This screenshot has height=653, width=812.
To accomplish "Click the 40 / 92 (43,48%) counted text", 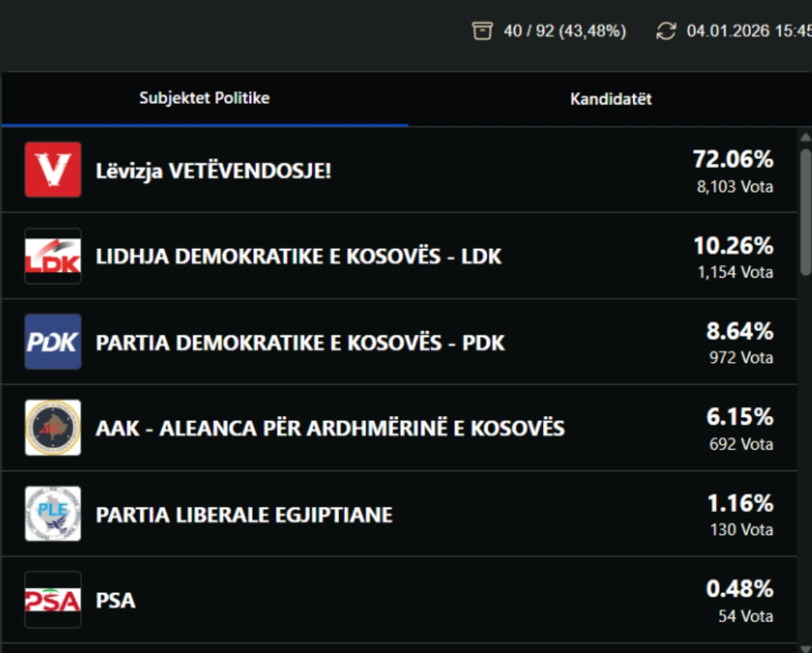I will 565,32.
